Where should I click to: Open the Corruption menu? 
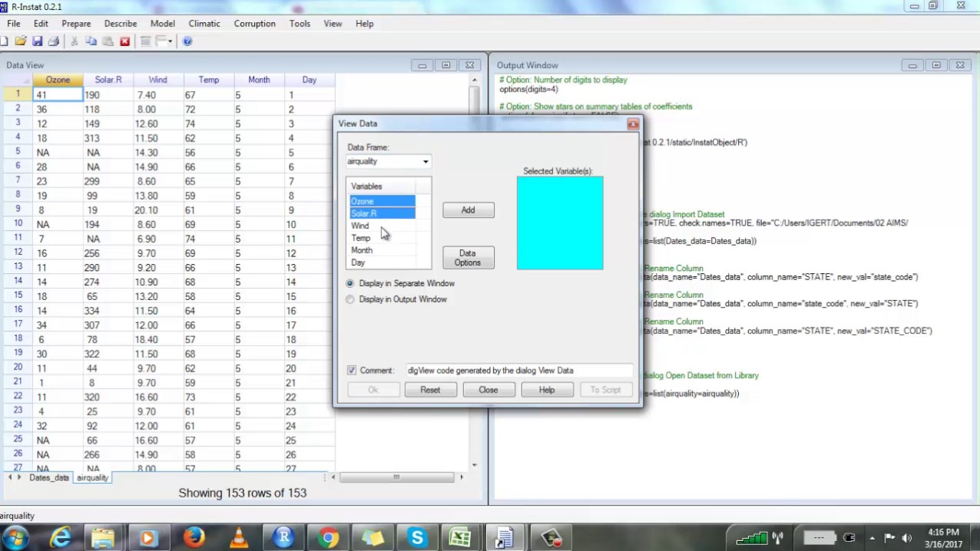point(254,24)
